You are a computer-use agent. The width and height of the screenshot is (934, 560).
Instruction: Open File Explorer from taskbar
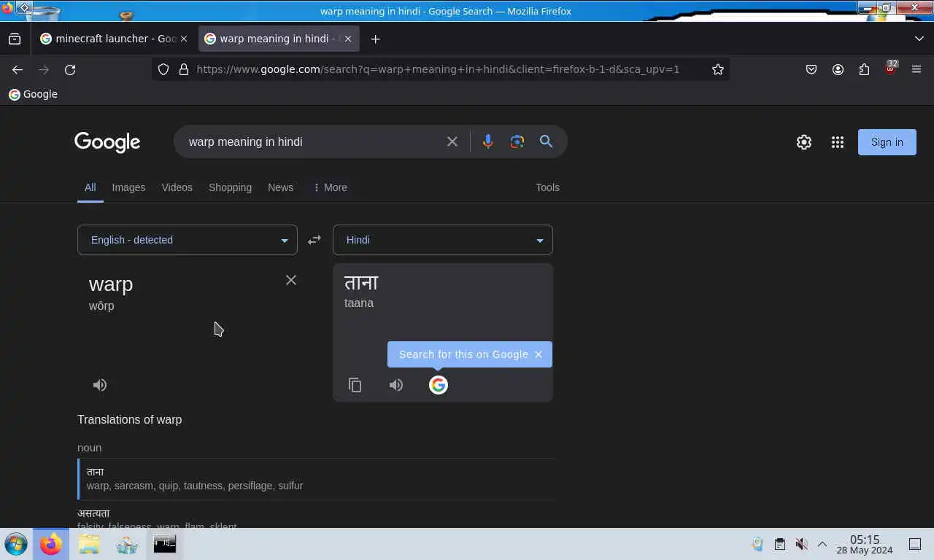tap(89, 544)
